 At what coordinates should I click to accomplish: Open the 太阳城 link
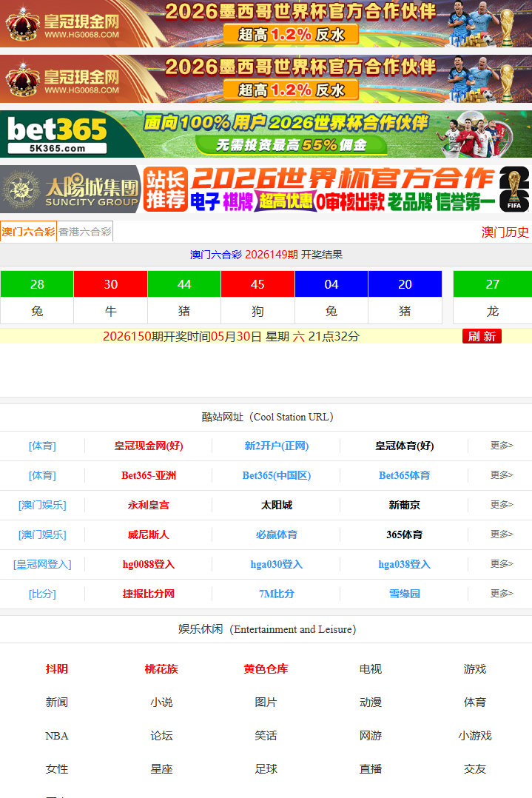(276, 505)
